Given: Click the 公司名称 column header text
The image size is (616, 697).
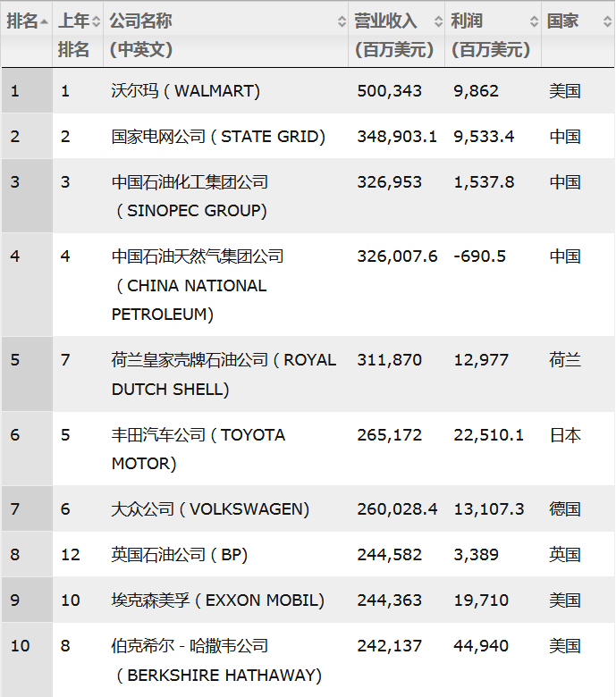Looking at the screenshot, I should [140, 21].
